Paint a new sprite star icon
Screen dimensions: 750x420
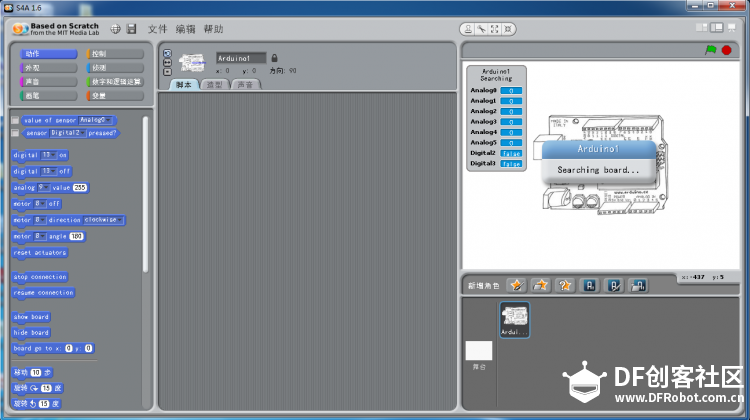point(517,286)
